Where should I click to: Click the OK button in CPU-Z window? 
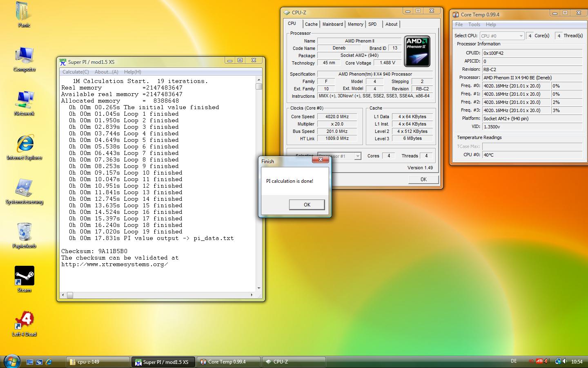(x=423, y=180)
